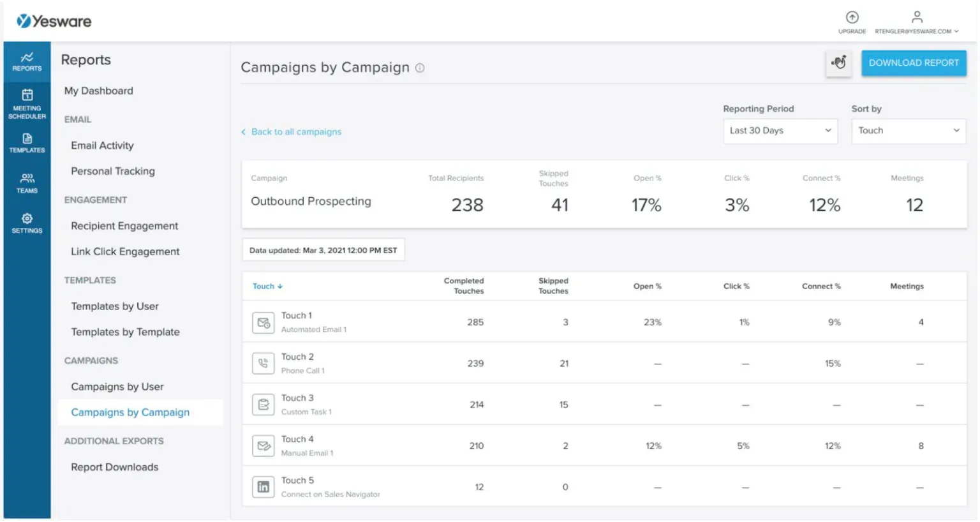Open Meeting Scheduler from the sidebar
The image size is (980, 522).
click(x=26, y=102)
